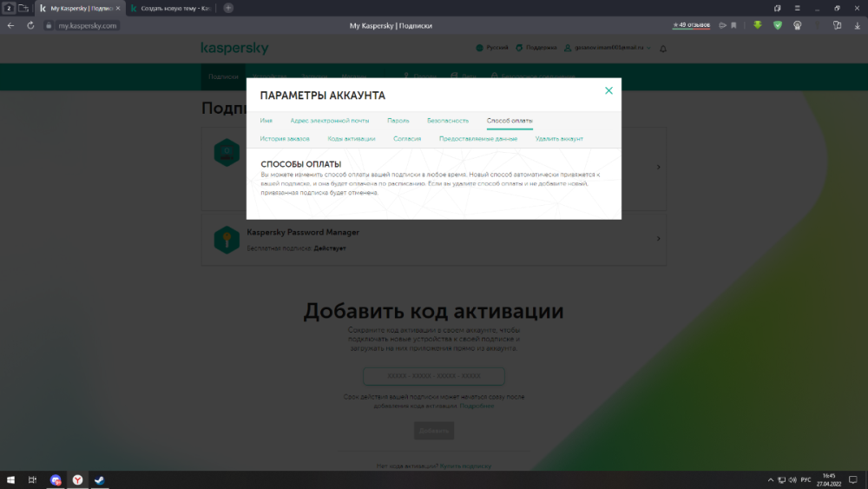
Task: Open the Коды активации tab
Action: (x=352, y=139)
